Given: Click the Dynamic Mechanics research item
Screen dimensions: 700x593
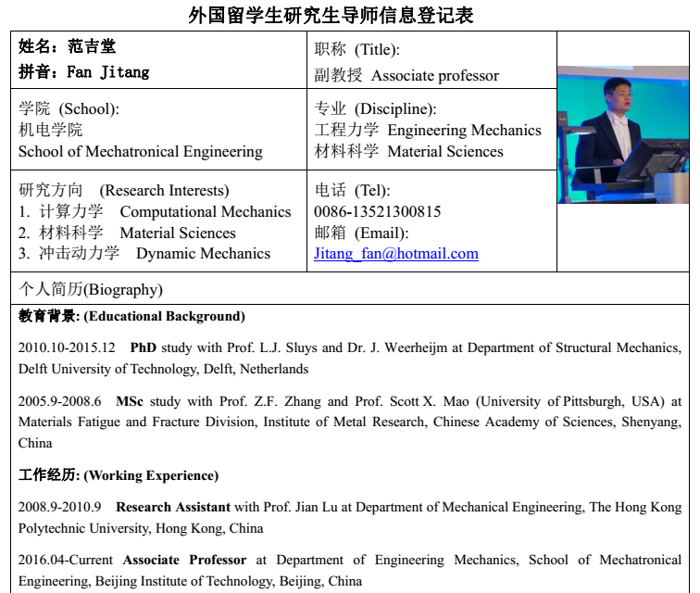Looking at the screenshot, I should (144, 254).
